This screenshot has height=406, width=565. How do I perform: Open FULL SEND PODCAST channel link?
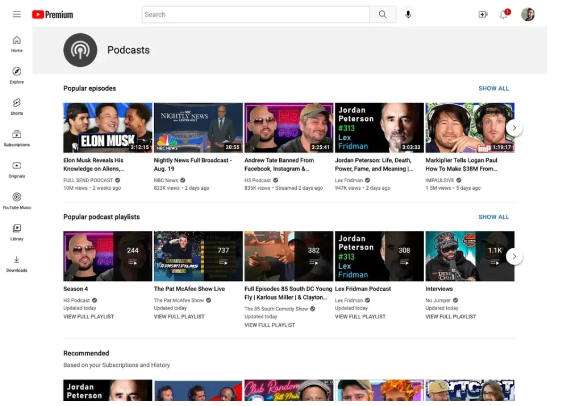click(88, 180)
